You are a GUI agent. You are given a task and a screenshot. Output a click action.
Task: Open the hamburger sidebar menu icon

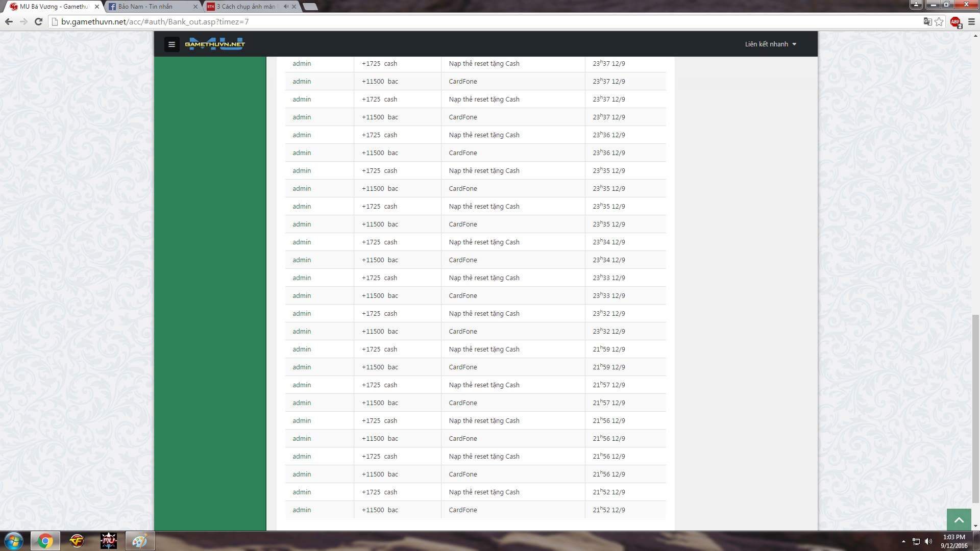(171, 44)
